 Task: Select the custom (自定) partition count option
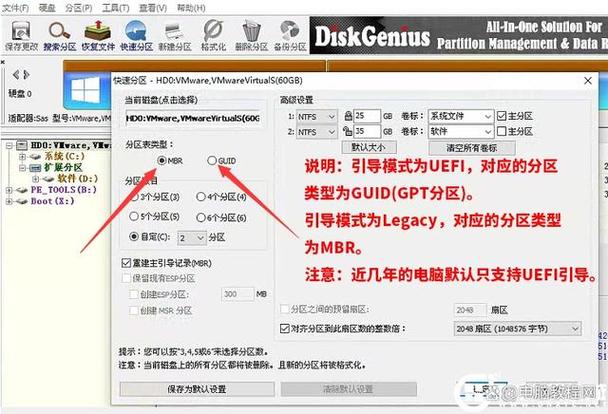[134, 236]
